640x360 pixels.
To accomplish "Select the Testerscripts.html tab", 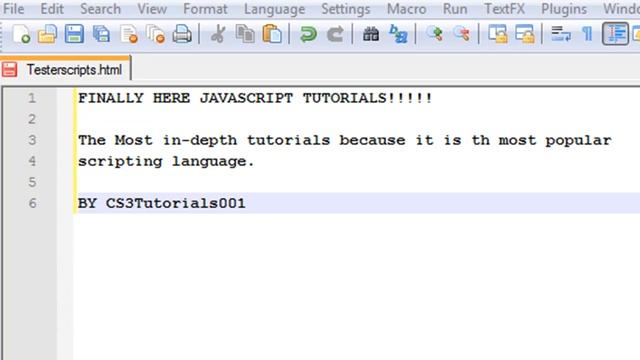I will tap(65, 69).
